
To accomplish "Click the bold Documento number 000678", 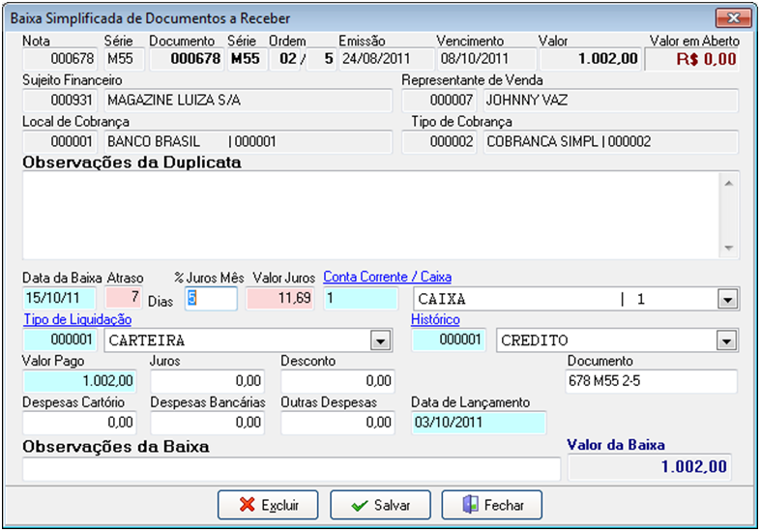I will tap(187, 59).
